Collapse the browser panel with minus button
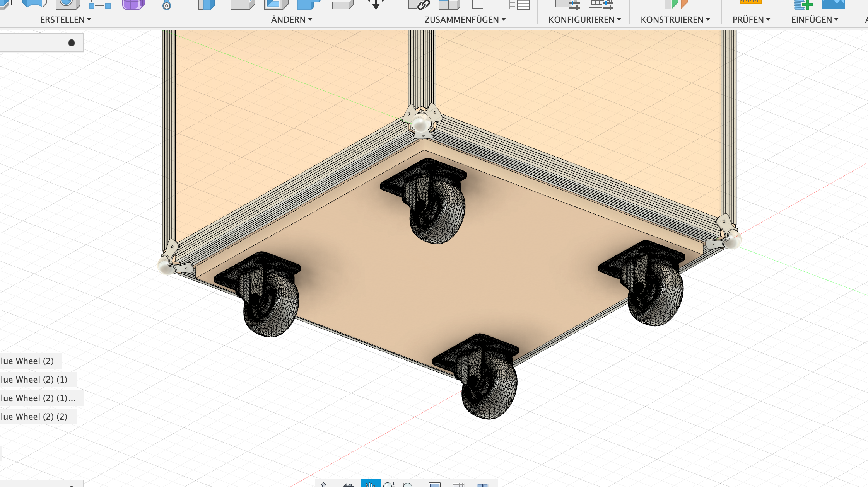868x487 pixels. click(72, 43)
